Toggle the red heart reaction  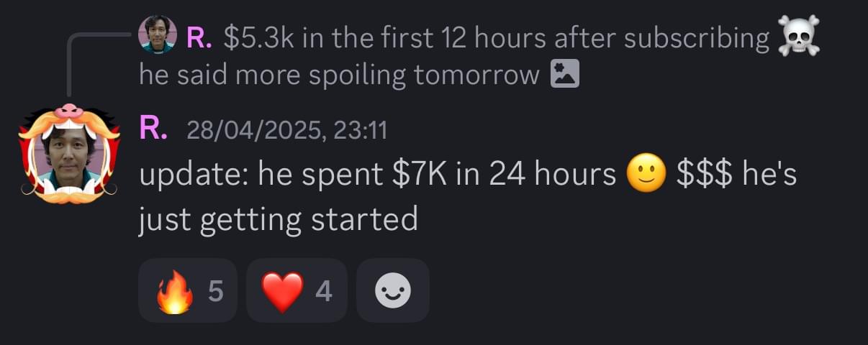pyautogui.click(x=282, y=291)
